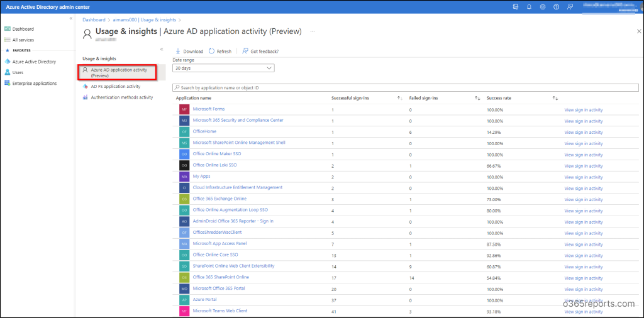Open Microsoft SharePoint Online Management Shell link

pos(239,143)
